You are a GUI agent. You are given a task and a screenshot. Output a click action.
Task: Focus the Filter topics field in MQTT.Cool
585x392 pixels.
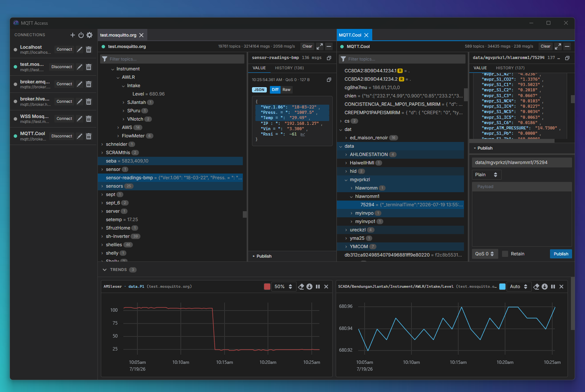pyautogui.click(x=402, y=59)
